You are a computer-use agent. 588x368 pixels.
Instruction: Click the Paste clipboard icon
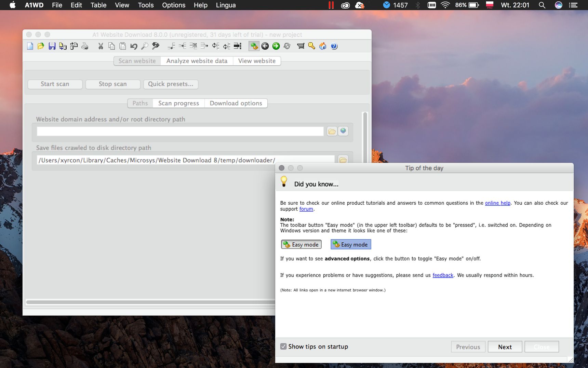click(x=122, y=46)
